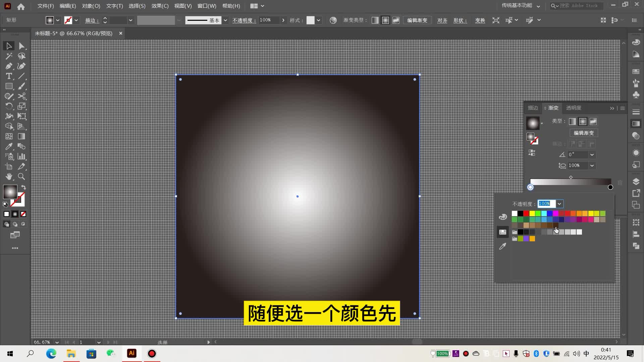Switch to the 透明度 panel tab
Screen dimensions: 644x362
574,108
